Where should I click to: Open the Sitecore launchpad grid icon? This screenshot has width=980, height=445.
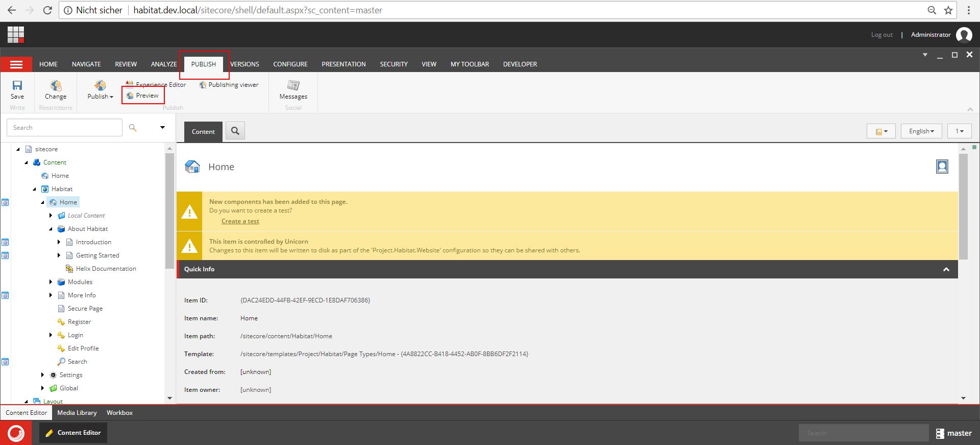point(16,35)
